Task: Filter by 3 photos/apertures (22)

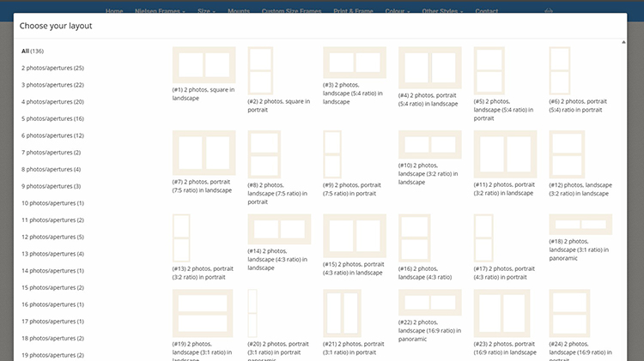Action: (x=52, y=85)
